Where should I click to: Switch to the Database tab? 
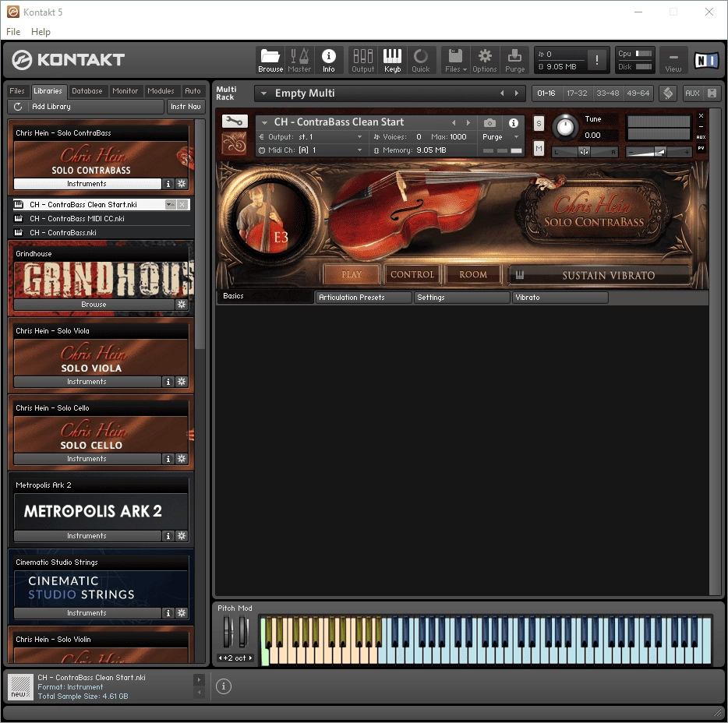point(87,91)
